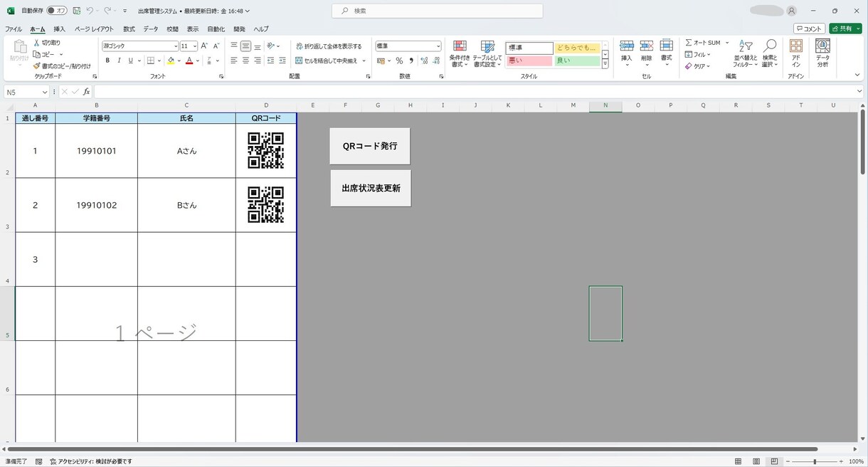This screenshot has height=467, width=868.
Task: Collapse the ribbon with the chevron
Action: 857,74
